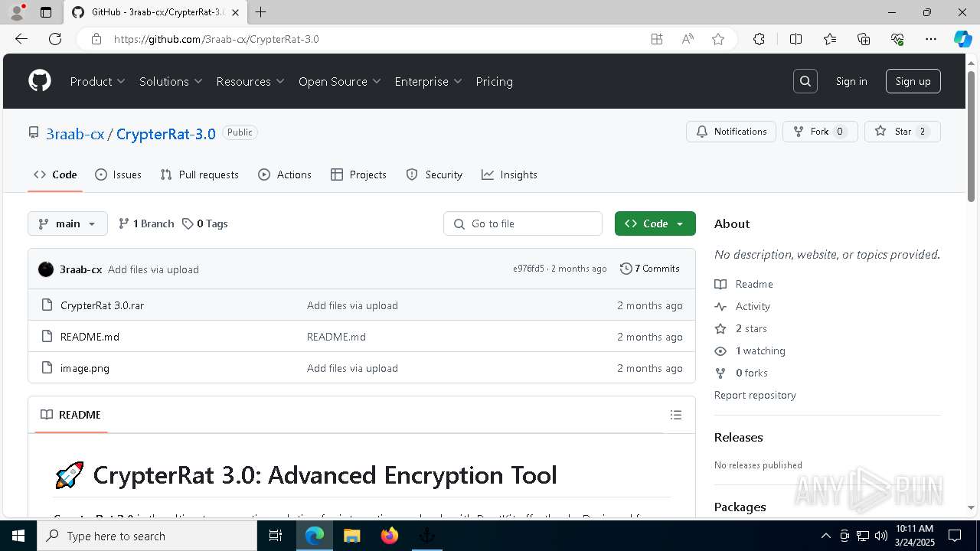
Task: Open the Pull requests tab
Action: point(200,174)
